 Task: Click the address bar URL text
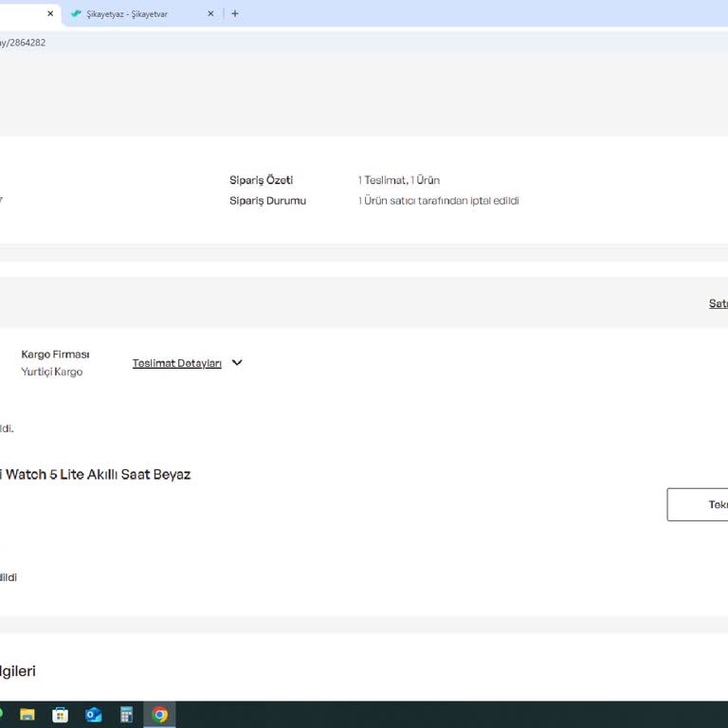(x=23, y=43)
